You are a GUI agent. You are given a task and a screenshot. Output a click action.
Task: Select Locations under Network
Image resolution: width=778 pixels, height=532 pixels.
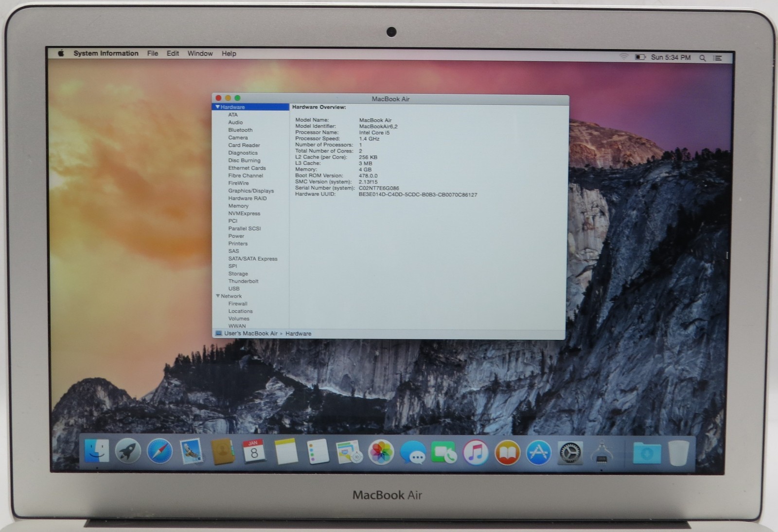click(240, 311)
